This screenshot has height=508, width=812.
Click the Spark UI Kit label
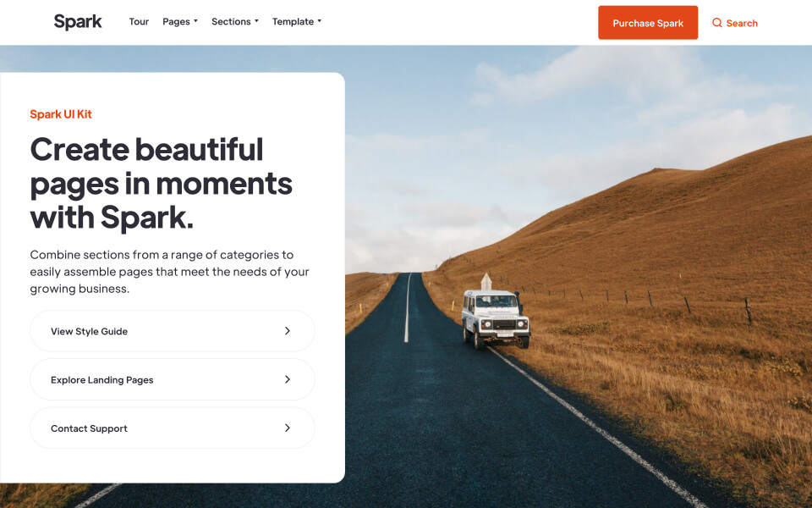[61, 114]
